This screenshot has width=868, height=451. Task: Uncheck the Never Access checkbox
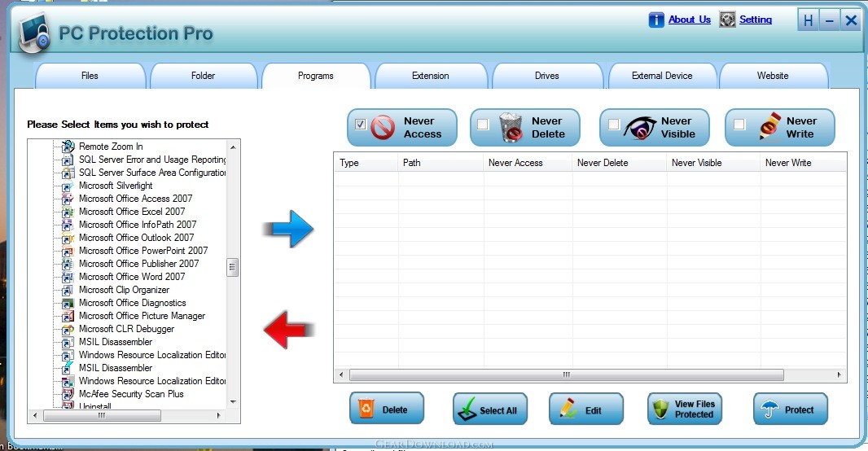coord(361,124)
